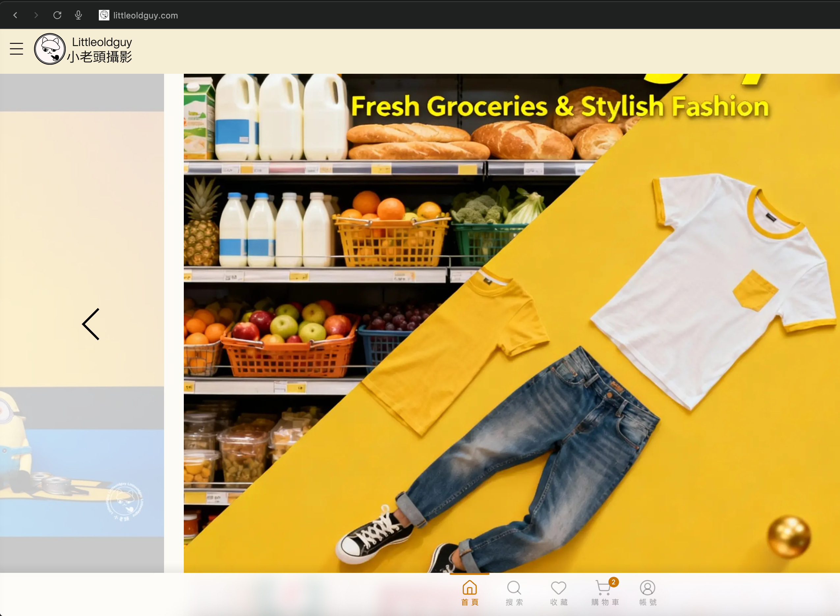The height and width of the screenshot is (616, 840).
Task: Click the littleoldguy.com address text
Action: click(x=145, y=16)
